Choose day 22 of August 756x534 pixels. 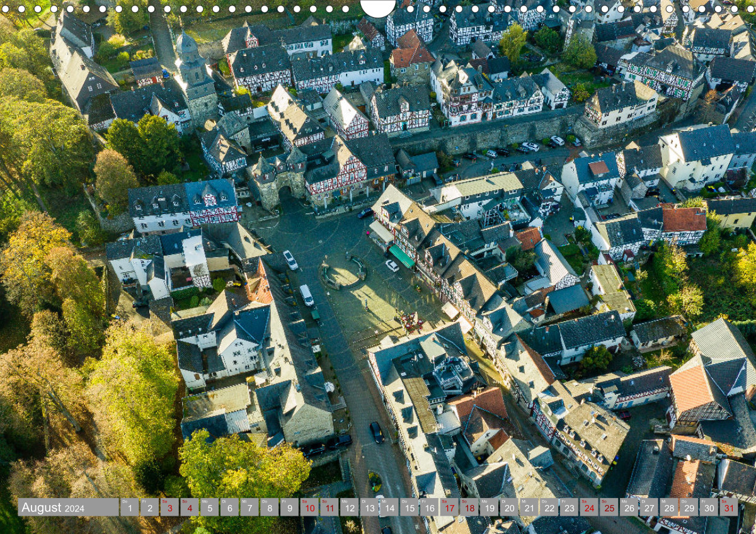point(549,508)
